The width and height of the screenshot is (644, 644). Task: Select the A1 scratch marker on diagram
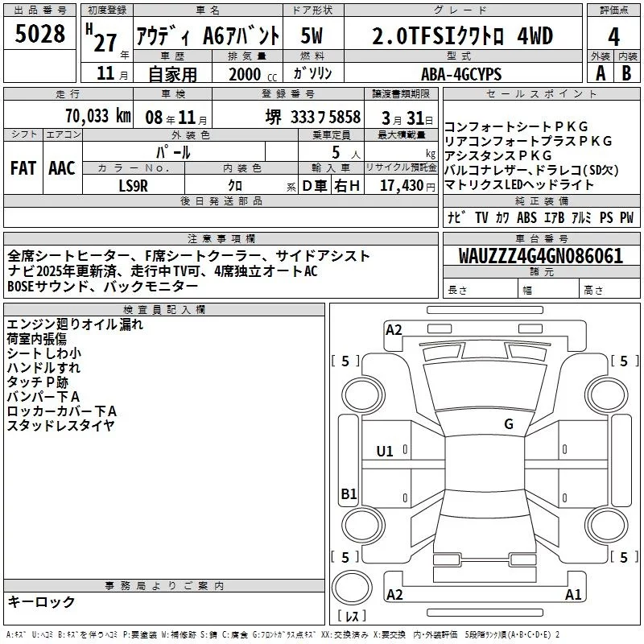(573, 595)
